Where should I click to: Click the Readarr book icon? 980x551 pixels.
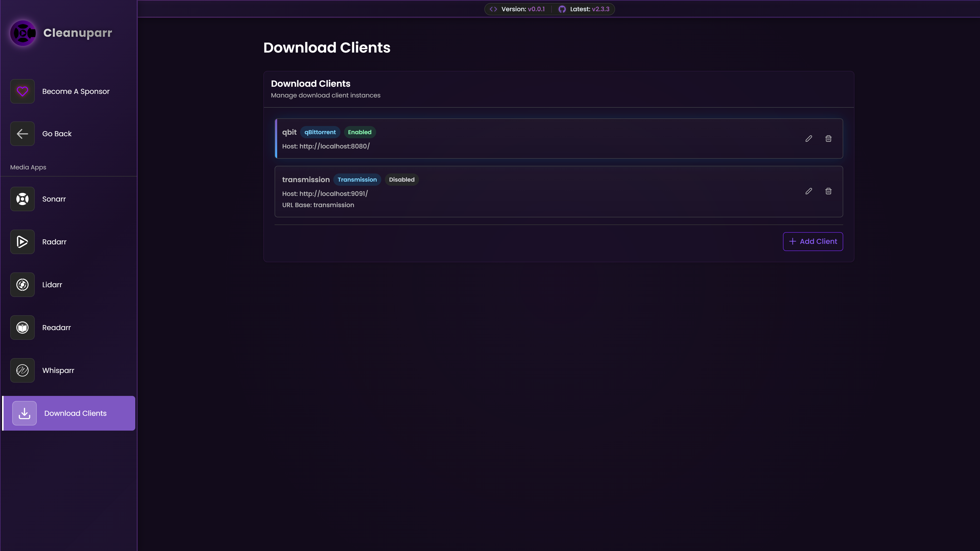click(22, 327)
